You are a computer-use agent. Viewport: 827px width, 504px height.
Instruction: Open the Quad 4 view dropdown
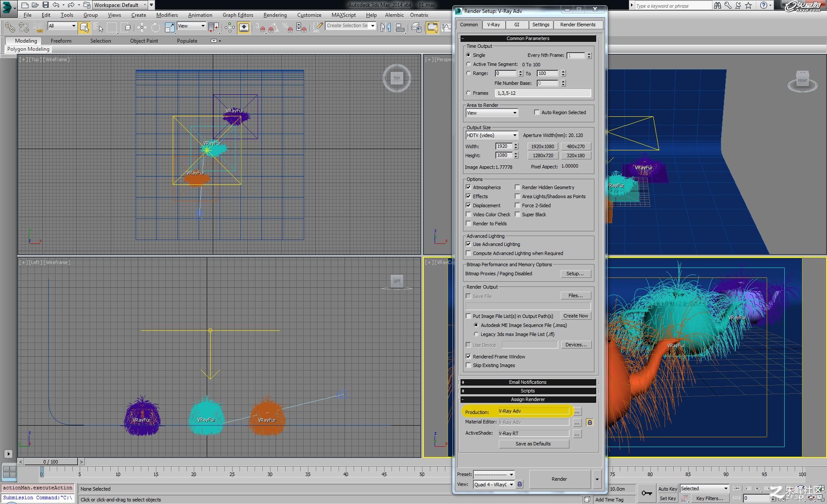tap(494, 485)
